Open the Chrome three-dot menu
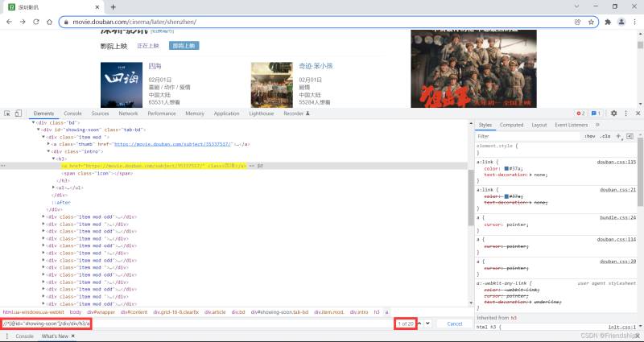644x342 pixels. pos(635,23)
